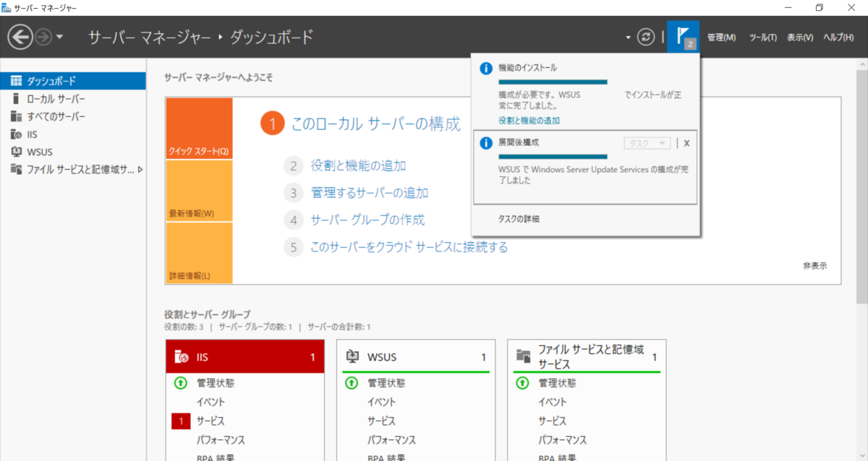Image resolution: width=868 pixels, height=461 pixels.
Task: Open the タスク dropdown in notification
Action: pos(647,143)
